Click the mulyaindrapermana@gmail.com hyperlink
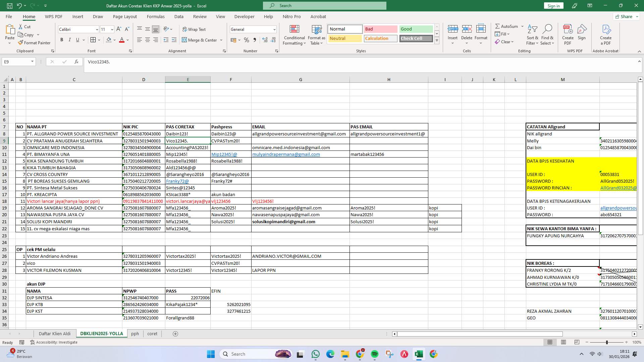This screenshot has height=362, width=644. click(x=285, y=154)
